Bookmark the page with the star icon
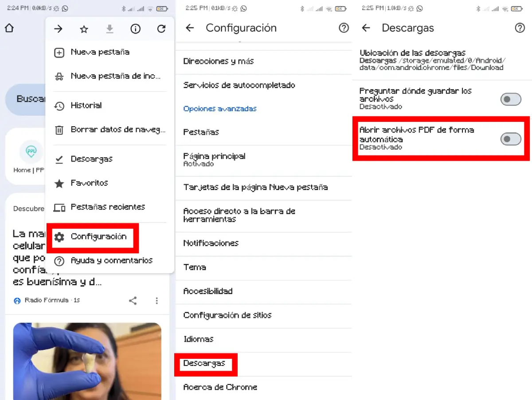This screenshot has height=400, width=532. (84, 29)
